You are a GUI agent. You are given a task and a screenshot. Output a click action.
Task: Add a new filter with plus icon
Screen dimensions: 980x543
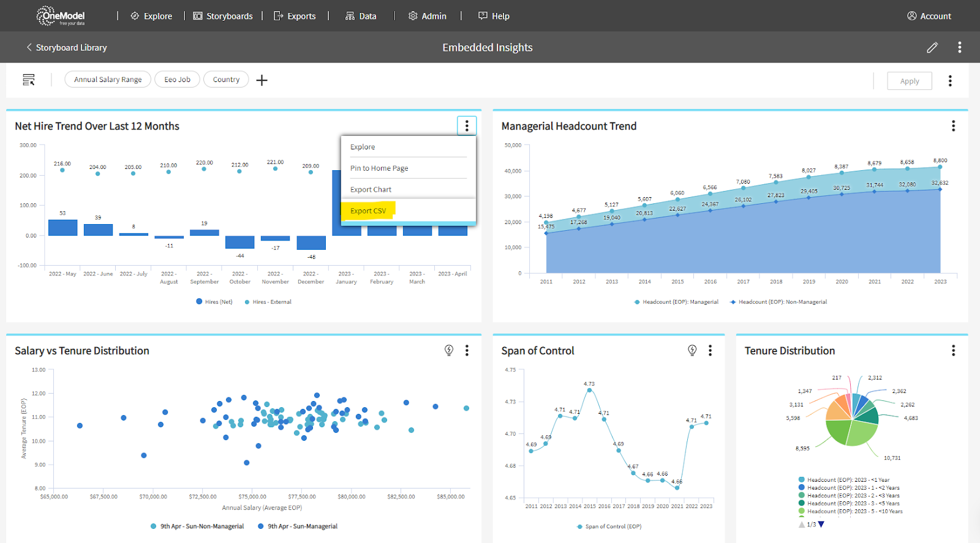[x=262, y=80]
